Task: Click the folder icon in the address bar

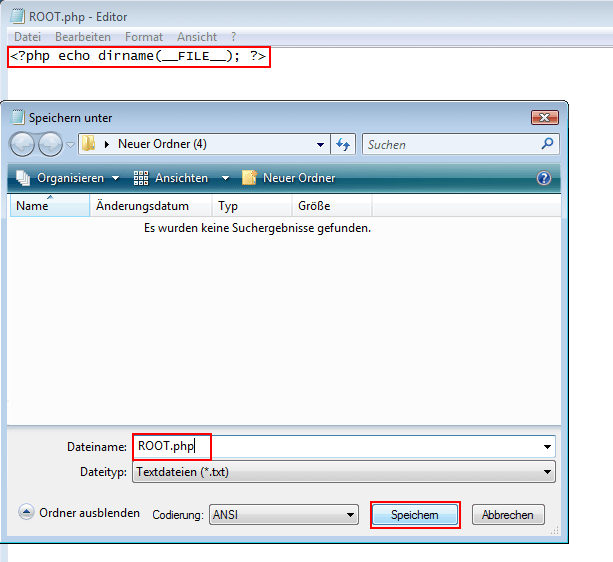Action: coord(89,144)
